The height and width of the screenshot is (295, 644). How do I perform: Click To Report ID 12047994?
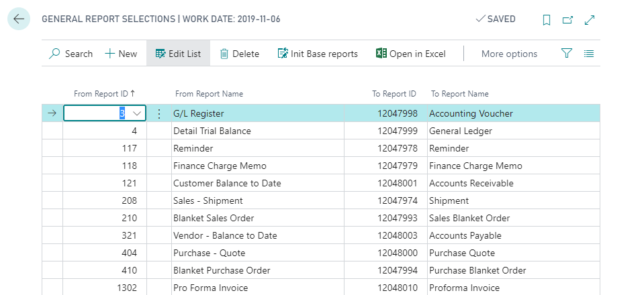(x=385, y=270)
